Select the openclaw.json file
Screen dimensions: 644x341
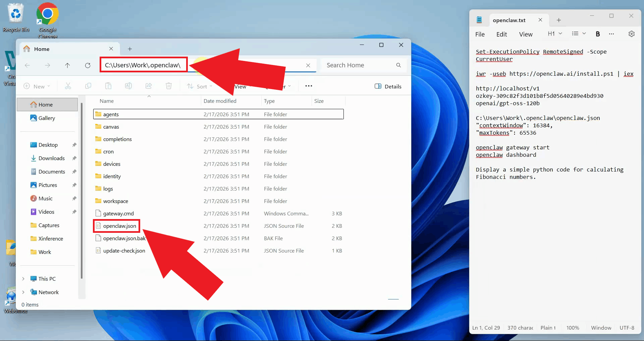pyautogui.click(x=119, y=226)
